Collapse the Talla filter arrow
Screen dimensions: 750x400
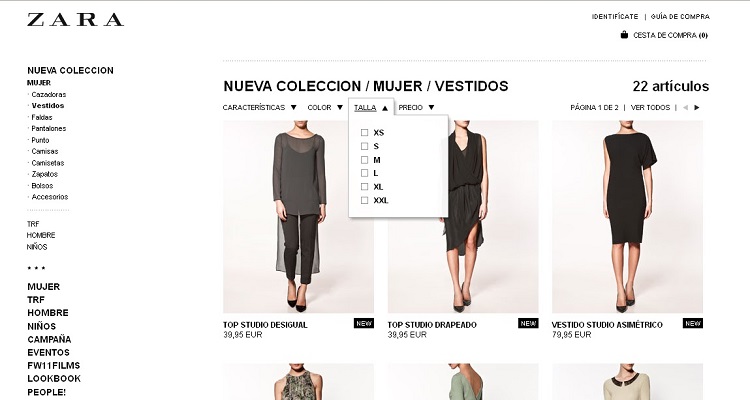385,108
